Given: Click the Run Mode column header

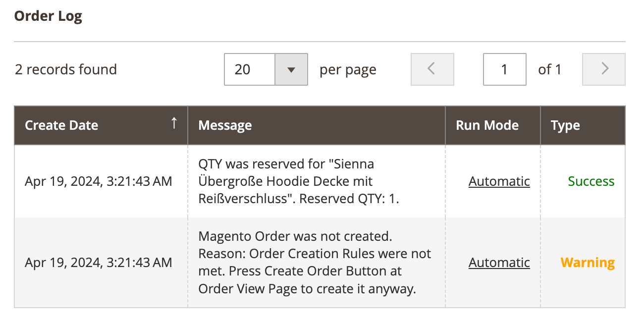Looking at the screenshot, I should (x=487, y=125).
